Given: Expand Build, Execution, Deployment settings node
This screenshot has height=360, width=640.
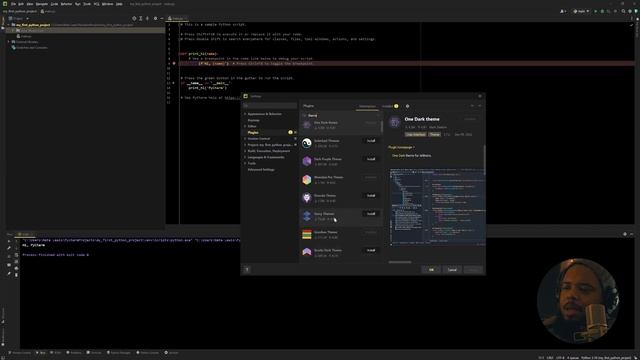Looking at the screenshot, I should coord(245,151).
